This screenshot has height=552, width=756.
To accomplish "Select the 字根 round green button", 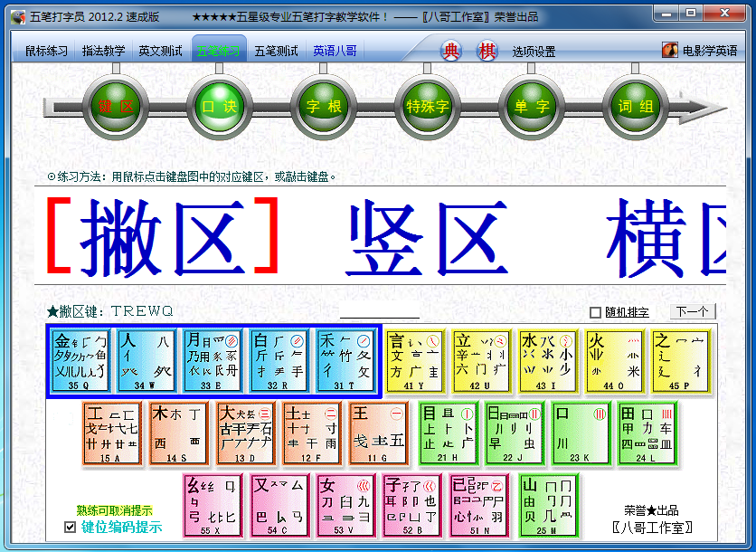I will (323, 107).
